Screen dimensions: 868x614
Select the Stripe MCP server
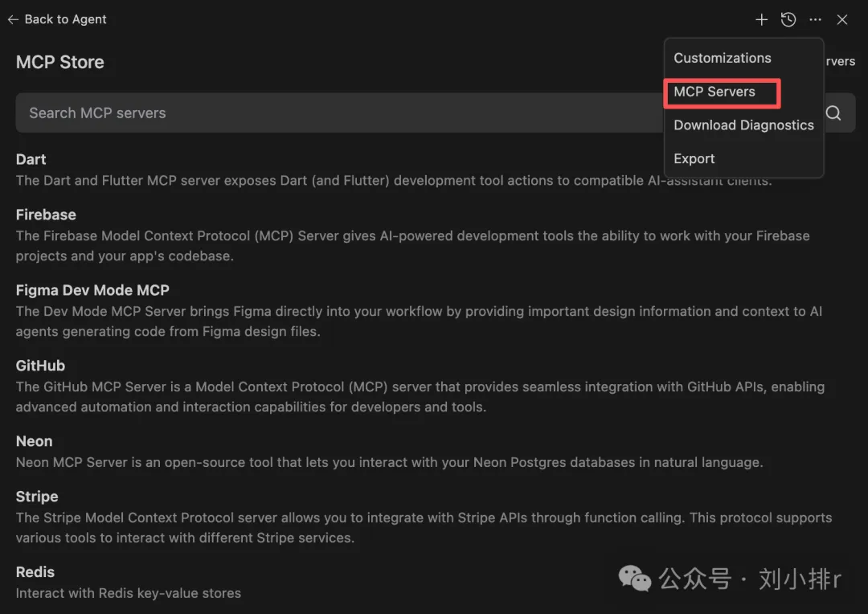click(37, 497)
